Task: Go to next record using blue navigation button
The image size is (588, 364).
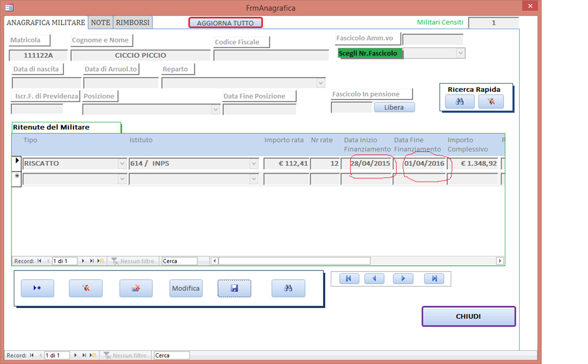Action: (x=403, y=278)
